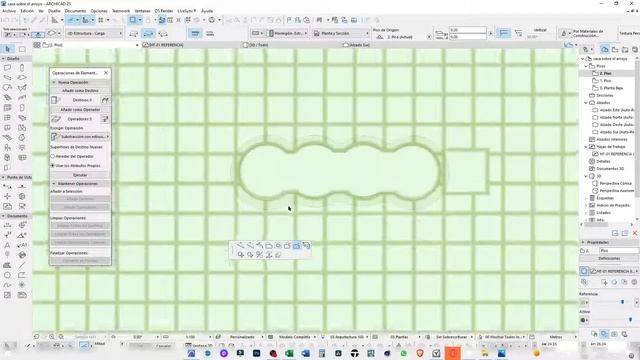The width and height of the screenshot is (640, 360).
Task: Collapse the Nueva Operación section
Action: pos(54,82)
